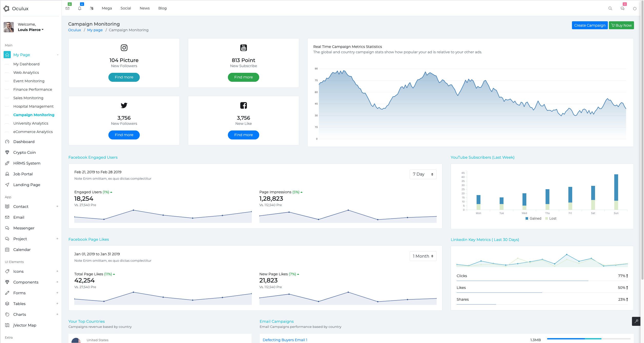This screenshot has width=644, height=343.
Task: Open the Defecting Buyers Email 1 link
Action: click(285, 340)
